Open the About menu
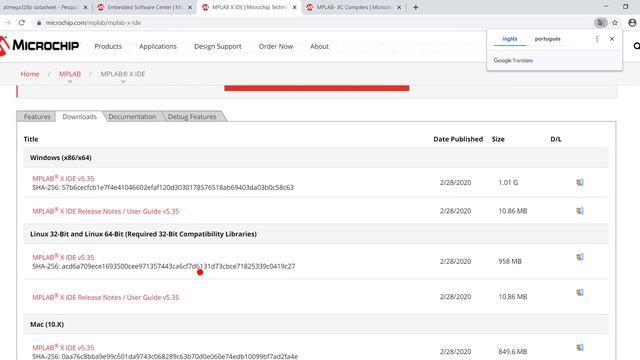 tap(319, 47)
